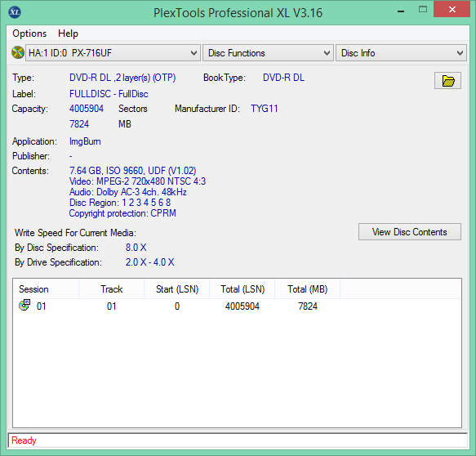Click the Book Type value DVD-R DL
This screenshot has height=456, width=476.
[x=283, y=78]
